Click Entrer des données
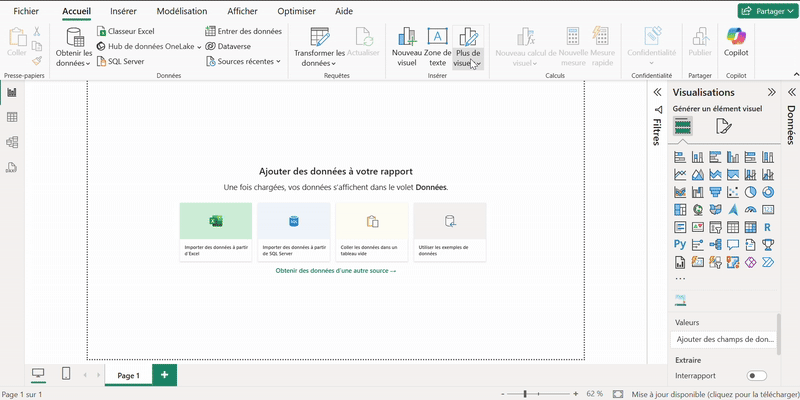 click(x=243, y=31)
